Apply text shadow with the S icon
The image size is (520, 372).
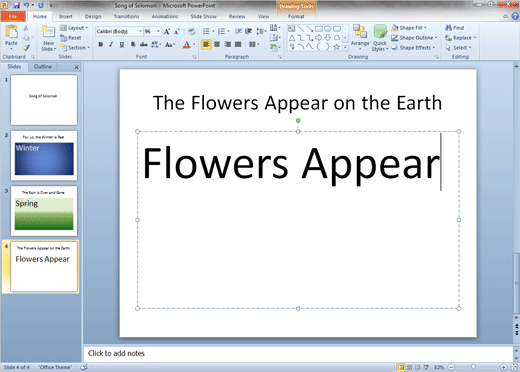(x=133, y=44)
